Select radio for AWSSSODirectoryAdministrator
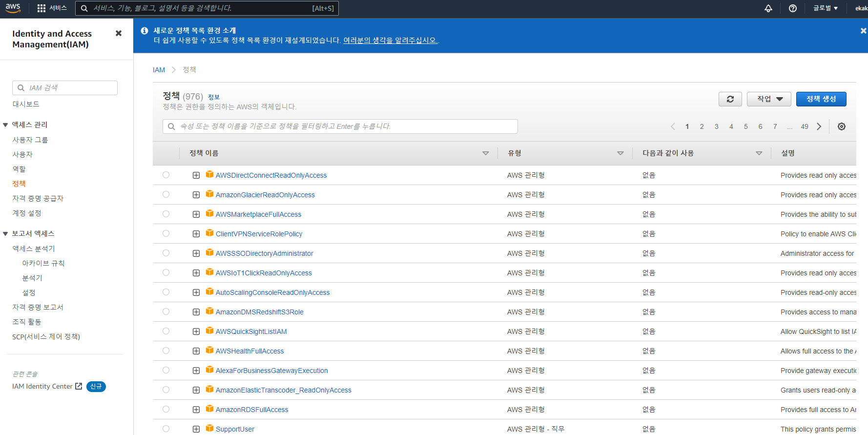Image resolution: width=868 pixels, height=435 pixels. pos(166,253)
